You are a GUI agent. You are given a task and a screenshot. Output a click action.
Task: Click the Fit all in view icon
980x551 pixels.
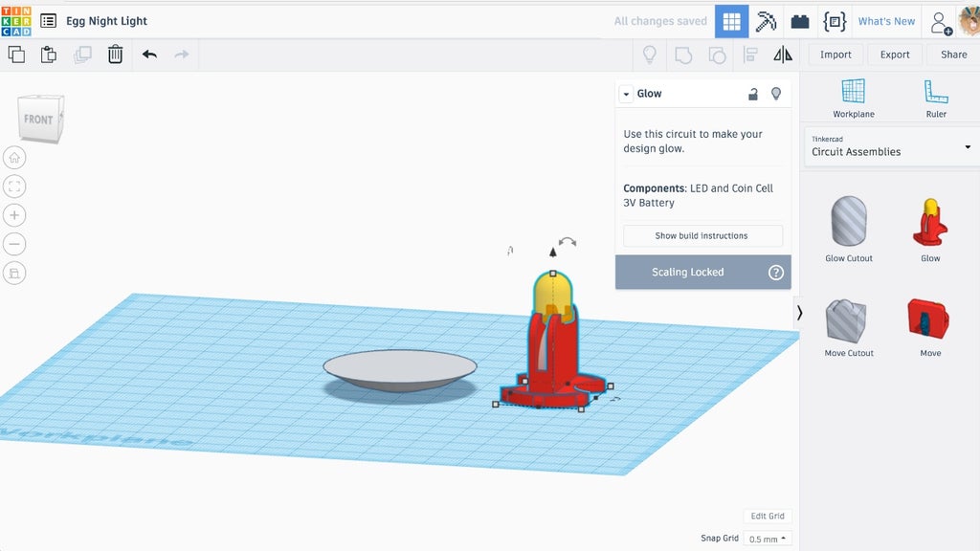click(14, 187)
